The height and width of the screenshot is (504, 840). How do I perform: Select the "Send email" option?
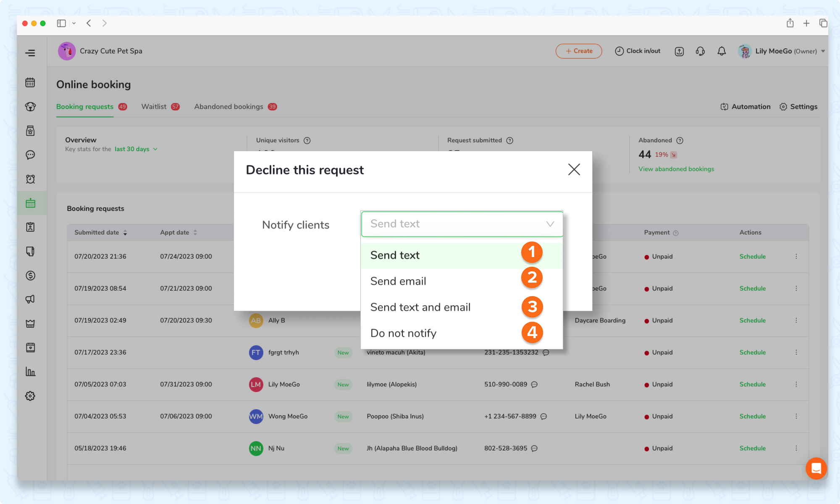(398, 281)
